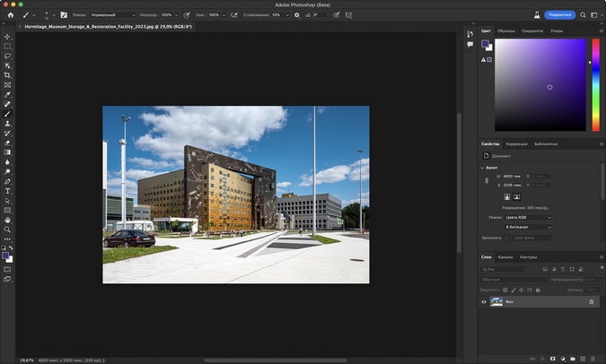Click the vertical hue slider
Viewport: 606px width, 364px height.
tap(595, 85)
